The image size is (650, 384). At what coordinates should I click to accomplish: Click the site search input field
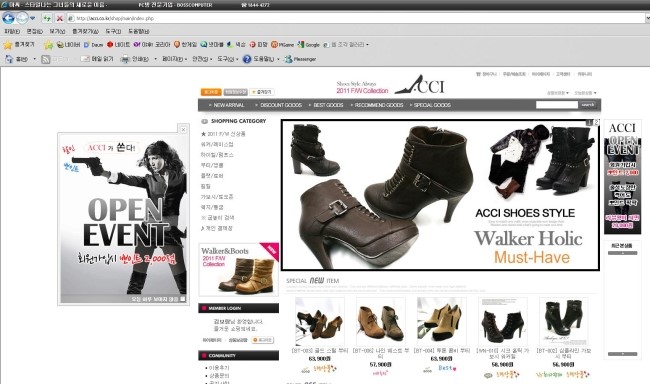coord(557,105)
